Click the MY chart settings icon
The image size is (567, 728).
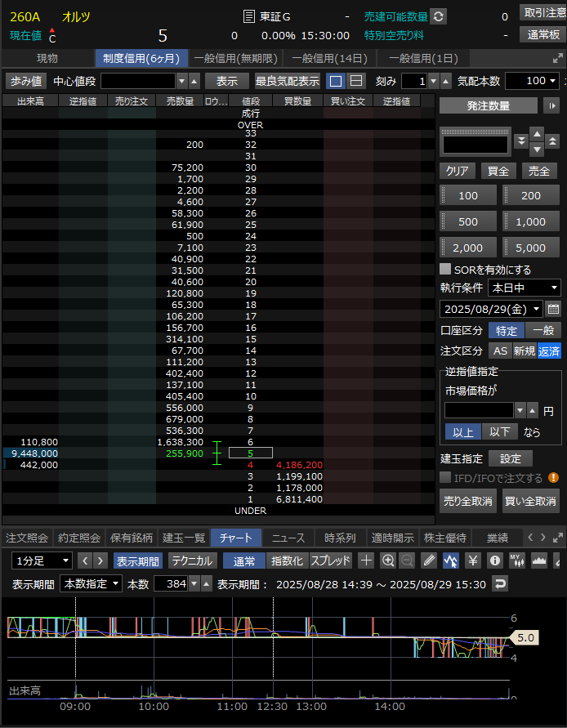pyautogui.click(x=517, y=561)
